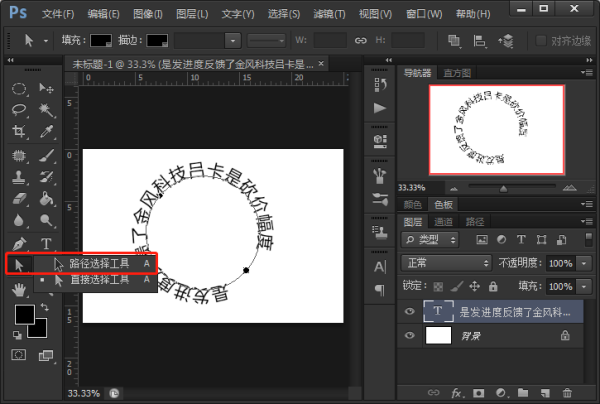Viewport: 600px width, 404px height.
Task: Select the Eraser tool
Action: click(x=19, y=199)
